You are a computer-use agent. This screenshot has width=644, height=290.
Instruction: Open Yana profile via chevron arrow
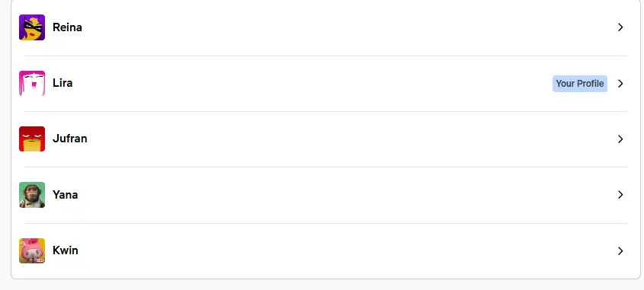click(620, 195)
